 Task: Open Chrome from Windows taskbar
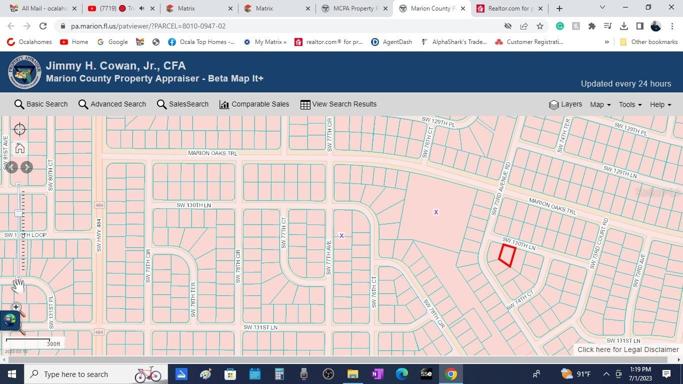(x=451, y=374)
